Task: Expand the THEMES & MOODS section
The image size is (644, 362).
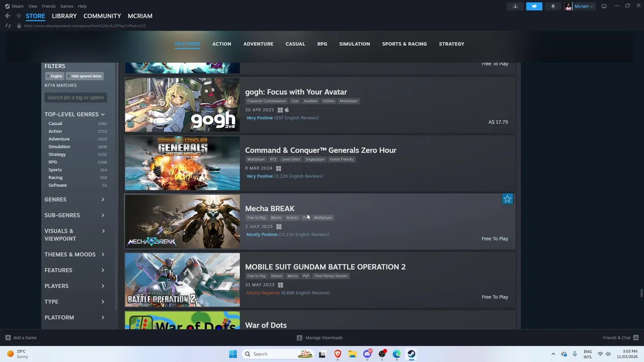Action: (x=74, y=254)
